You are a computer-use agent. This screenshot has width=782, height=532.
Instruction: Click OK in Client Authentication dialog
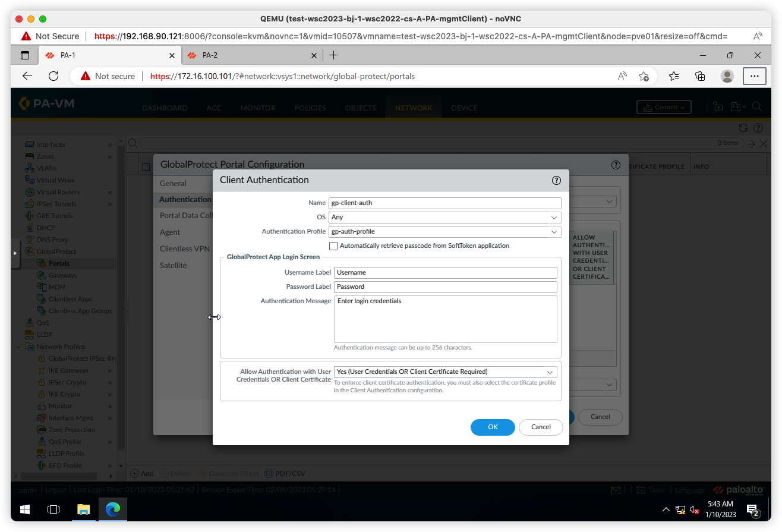coord(493,427)
